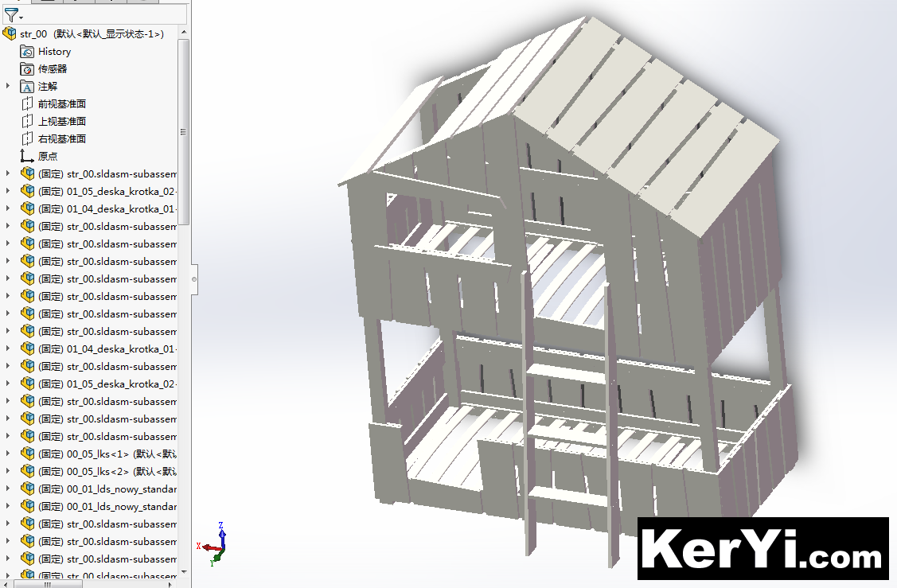Open the filter dropdown arrow beside funnel
Viewport: 897px width, 588px height.
(21, 17)
